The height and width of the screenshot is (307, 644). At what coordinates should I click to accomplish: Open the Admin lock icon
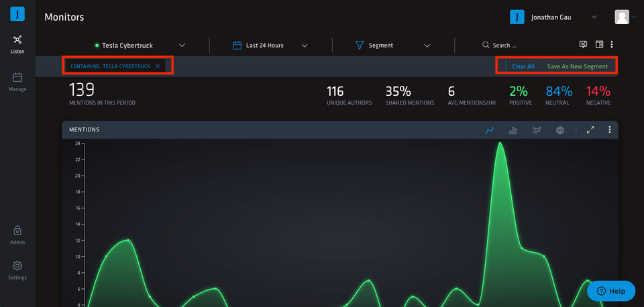tap(17, 230)
